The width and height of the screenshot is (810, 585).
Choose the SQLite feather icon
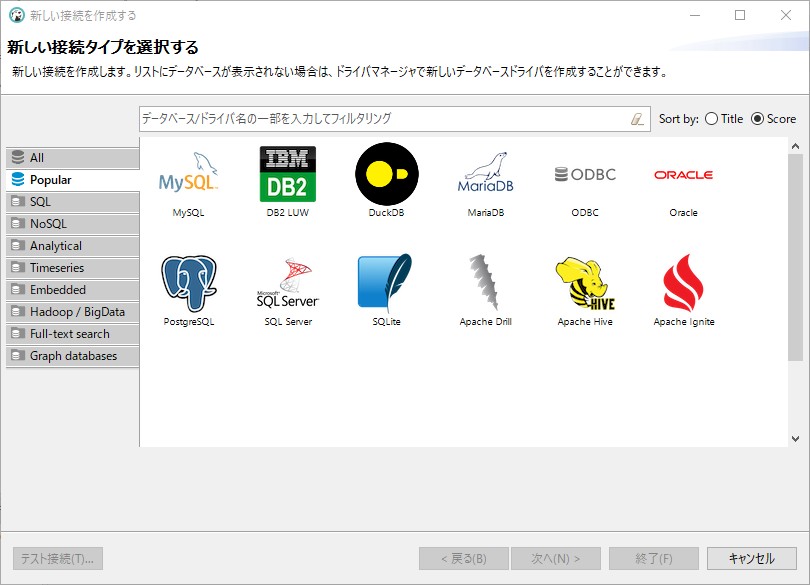pos(385,282)
